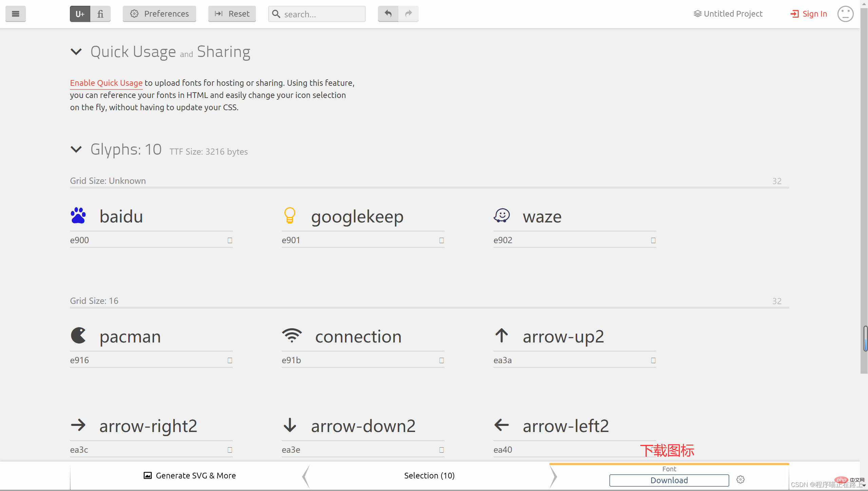Click the connection wifi icon
Screen dimensions: 868x491
[x=291, y=335]
